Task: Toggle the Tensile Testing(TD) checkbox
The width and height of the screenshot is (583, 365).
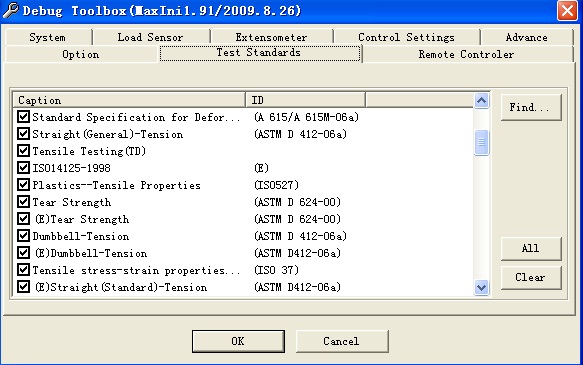Action: [23, 151]
